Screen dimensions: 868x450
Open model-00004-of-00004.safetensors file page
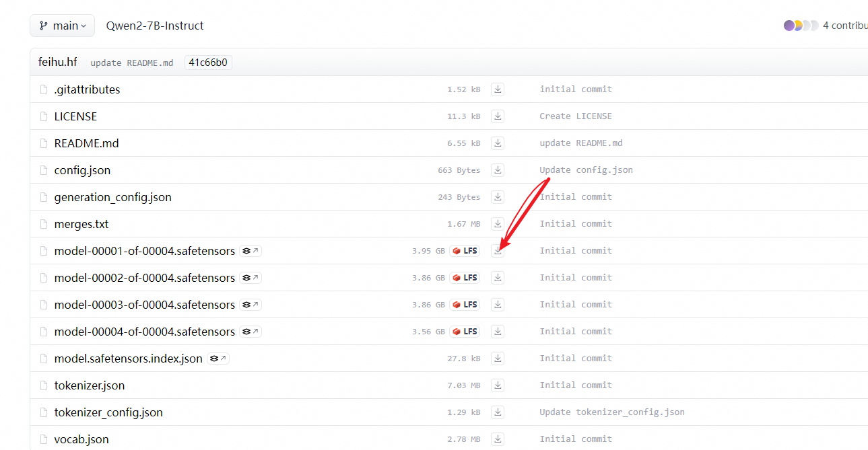tap(145, 332)
